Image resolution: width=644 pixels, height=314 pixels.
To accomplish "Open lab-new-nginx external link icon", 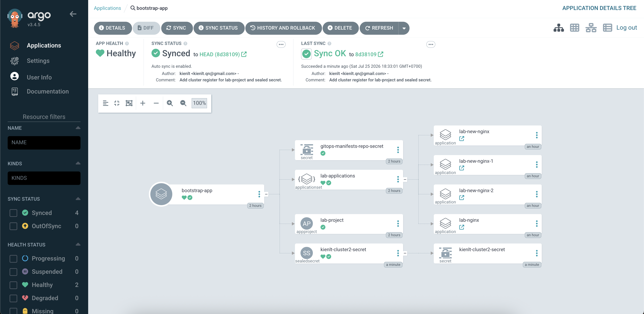I will point(461,138).
